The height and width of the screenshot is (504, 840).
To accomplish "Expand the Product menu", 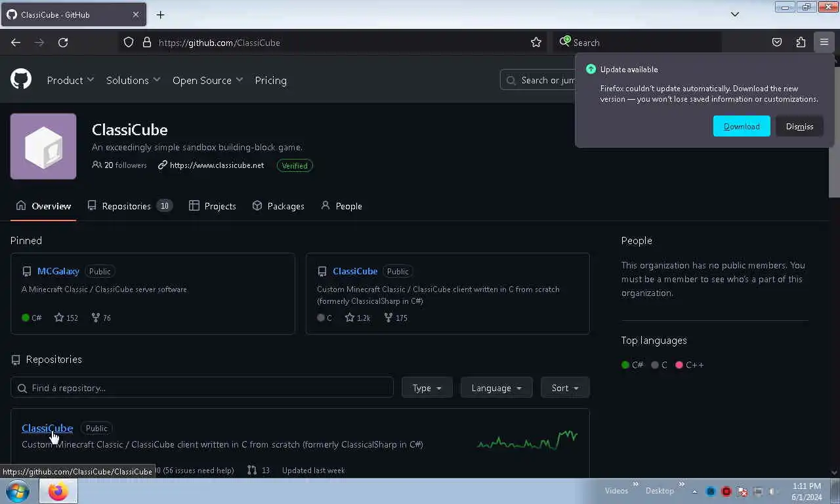I will coord(70,80).
